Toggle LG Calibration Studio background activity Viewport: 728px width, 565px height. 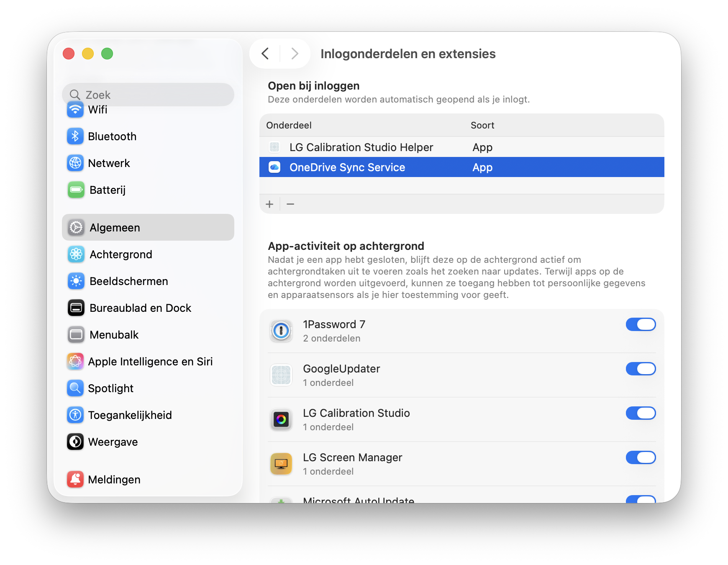(641, 413)
